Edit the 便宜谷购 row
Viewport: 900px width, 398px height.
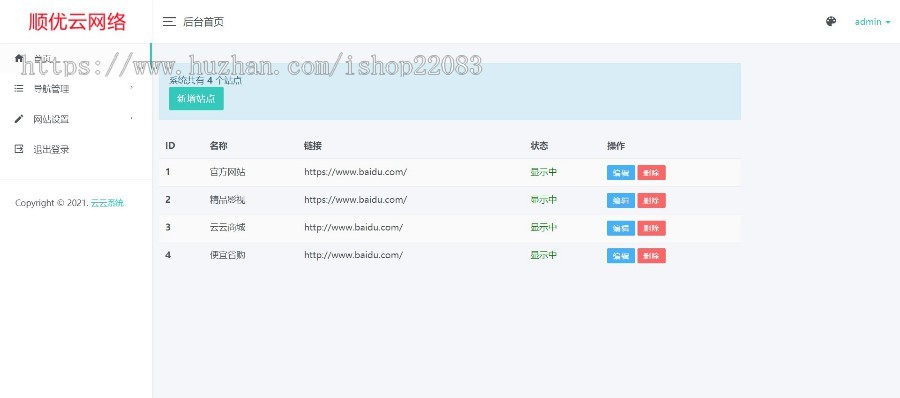pos(620,256)
